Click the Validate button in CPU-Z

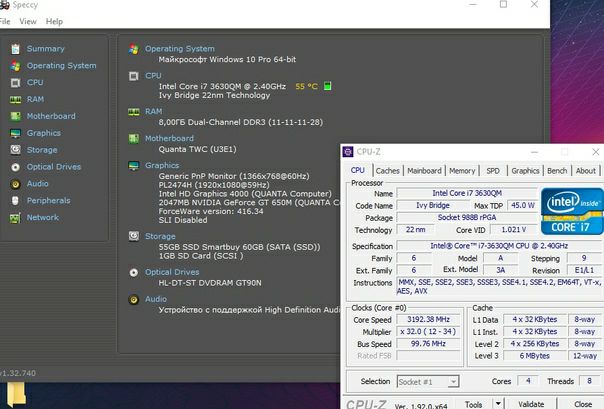[x=531, y=404]
